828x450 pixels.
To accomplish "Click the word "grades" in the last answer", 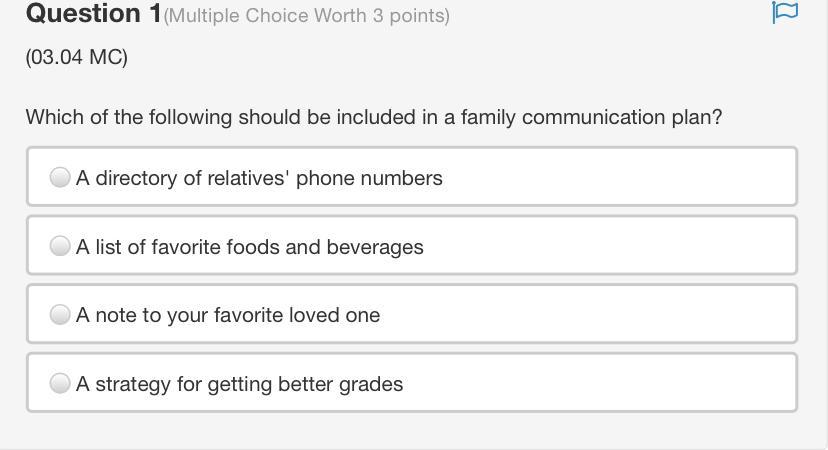I will [371, 384].
